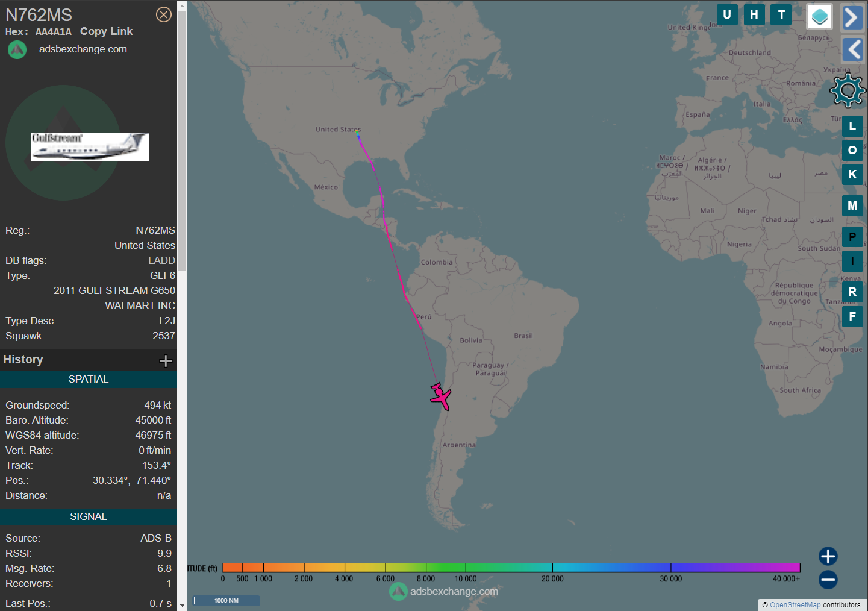The image size is (868, 611).
Task: Click the U map toggle button
Action: tap(727, 15)
